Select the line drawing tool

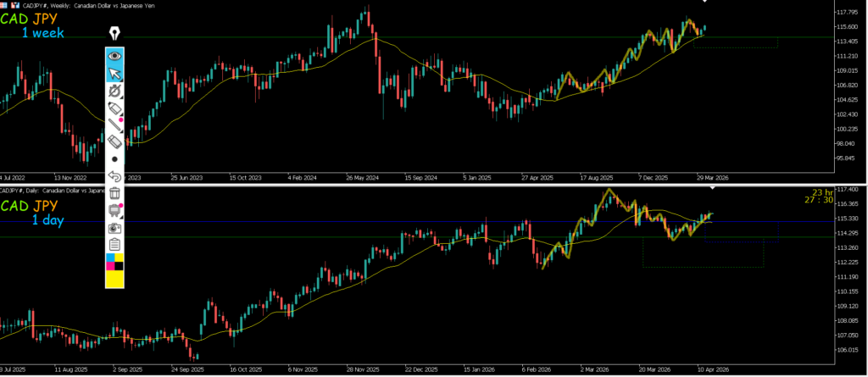click(115, 125)
